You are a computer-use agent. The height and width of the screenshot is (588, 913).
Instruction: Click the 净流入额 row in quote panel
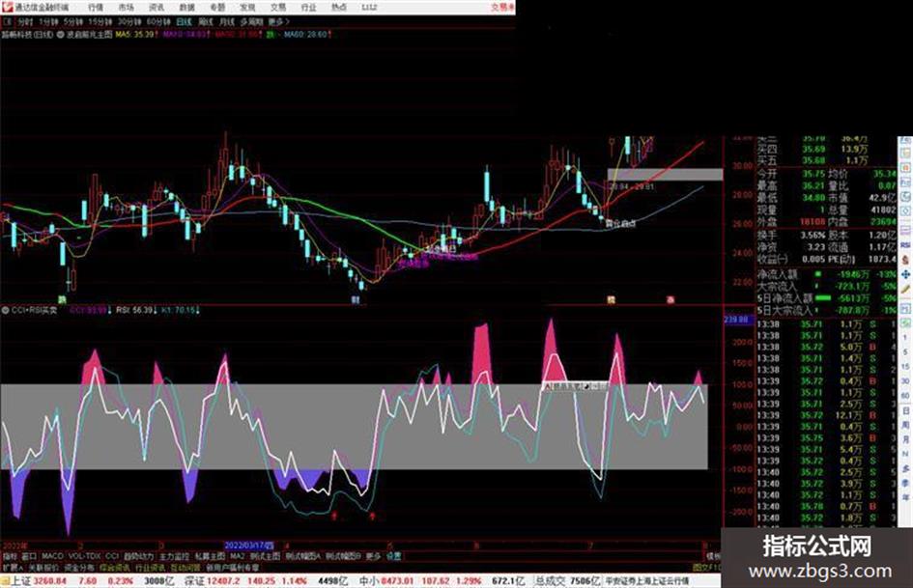tap(826, 274)
